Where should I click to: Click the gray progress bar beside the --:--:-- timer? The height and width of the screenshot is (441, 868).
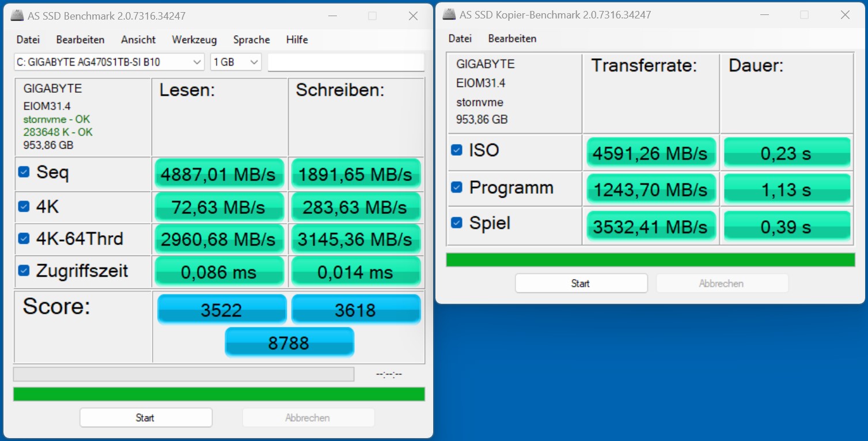(184, 374)
